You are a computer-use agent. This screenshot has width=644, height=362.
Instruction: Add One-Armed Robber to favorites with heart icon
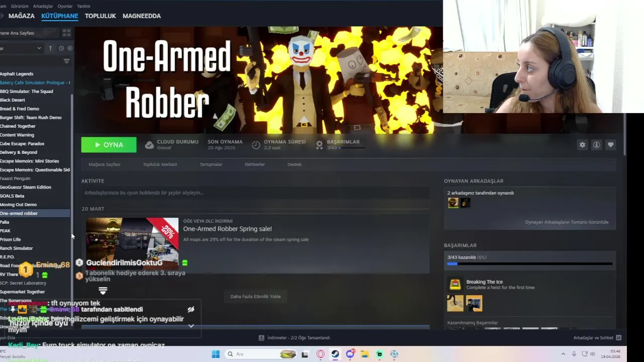[610, 145]
